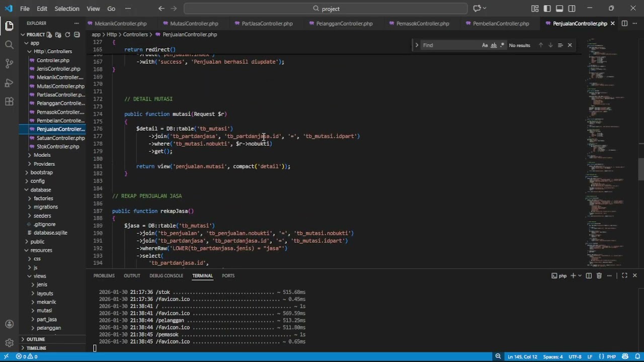The image size is (644, 362).
Task: Expand the bootstrap folder
Action: click(x=26, y=172)
